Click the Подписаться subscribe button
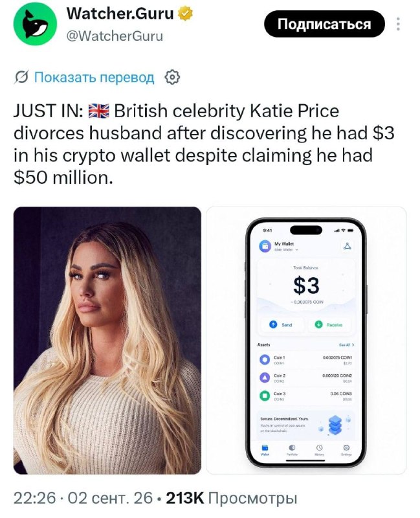Image resolution: width=420 pixels, height=518 pixels. point(324,24)
